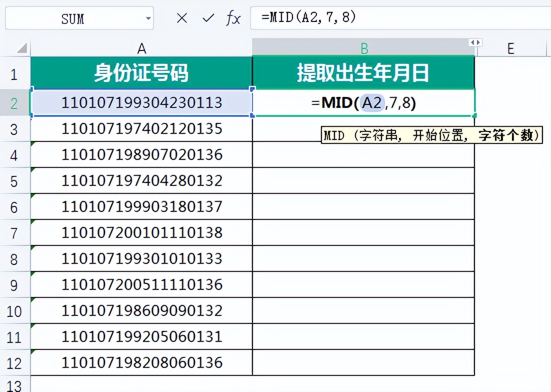The image size is (551, 392).
Task: Click the X to cancel formula entry
Action: [181, 18]
